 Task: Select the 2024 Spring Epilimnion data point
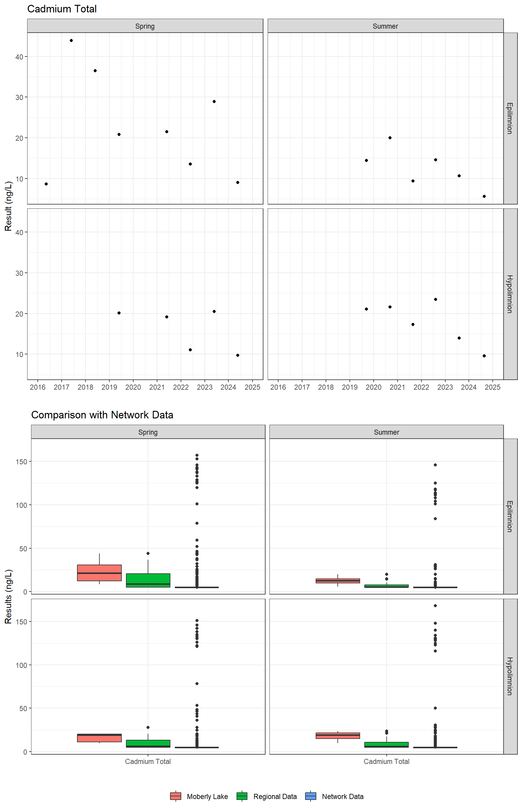[238, 182]
